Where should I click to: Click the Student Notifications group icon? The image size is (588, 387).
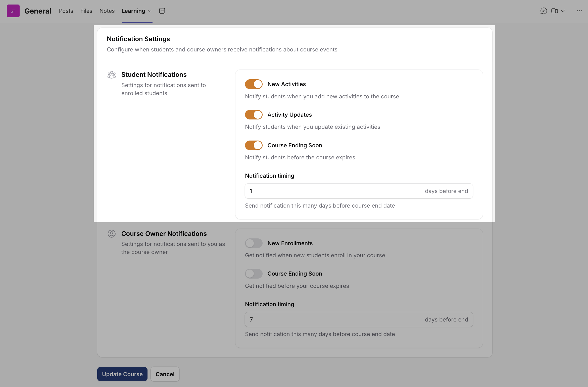pyautogui.click(x=112, y=75)
